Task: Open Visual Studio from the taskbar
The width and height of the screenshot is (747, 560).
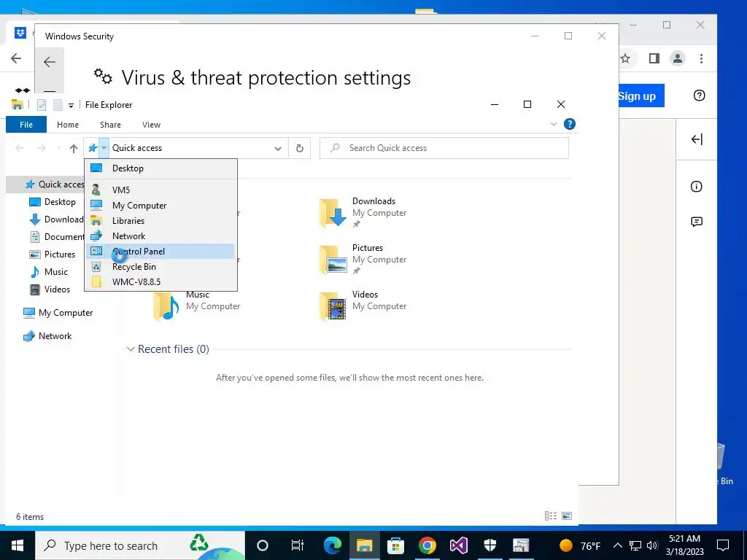Action: coord(459,545)
